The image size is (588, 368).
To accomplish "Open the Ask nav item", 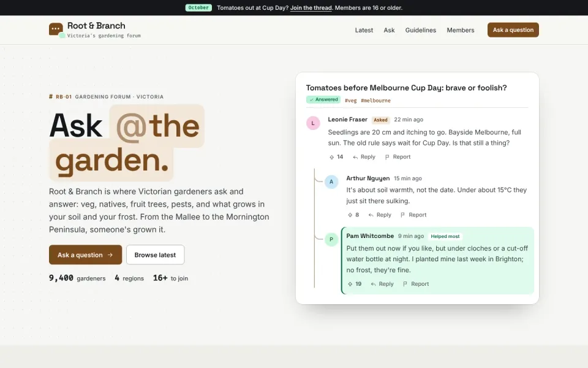I will point(389,30).
